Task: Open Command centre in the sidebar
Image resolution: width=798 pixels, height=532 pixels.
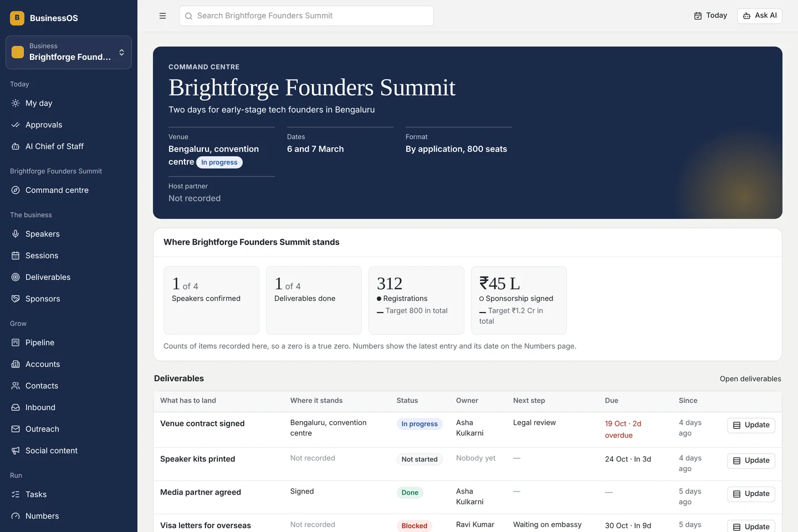Action: tap(69, 190)
